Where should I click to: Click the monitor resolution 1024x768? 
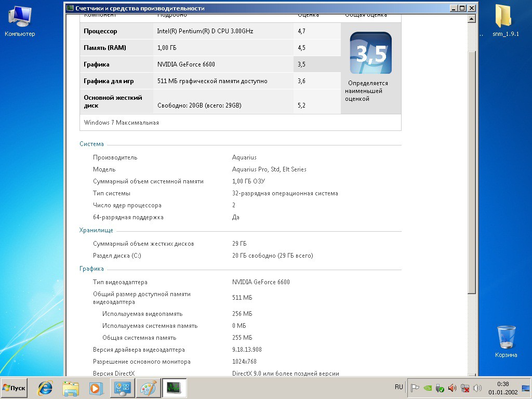coord(244,362)
